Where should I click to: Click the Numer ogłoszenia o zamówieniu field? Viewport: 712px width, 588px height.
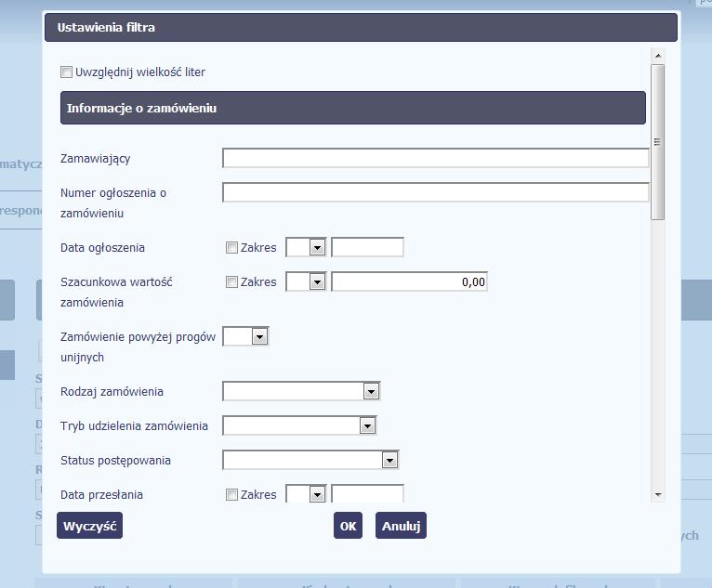click(x=435, y=192)
